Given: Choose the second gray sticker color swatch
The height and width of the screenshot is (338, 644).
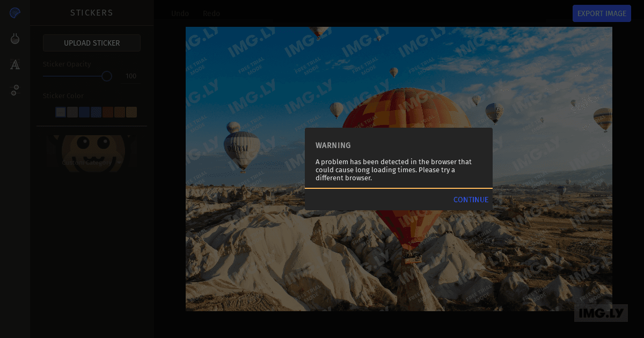Looking at the screenshot, I should (72, 112).
